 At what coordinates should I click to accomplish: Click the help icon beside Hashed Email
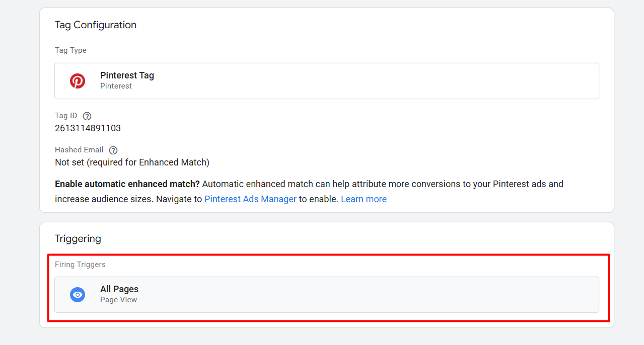(x=113, y=150)
